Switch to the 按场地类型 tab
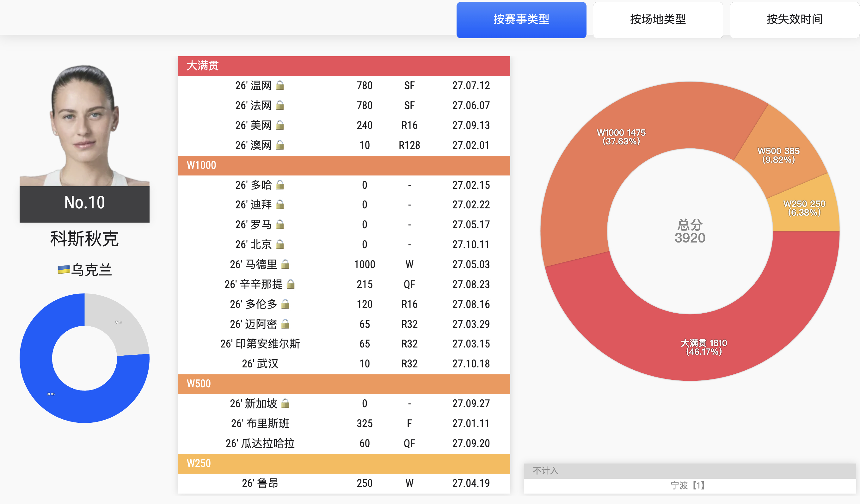 (658, 20)
